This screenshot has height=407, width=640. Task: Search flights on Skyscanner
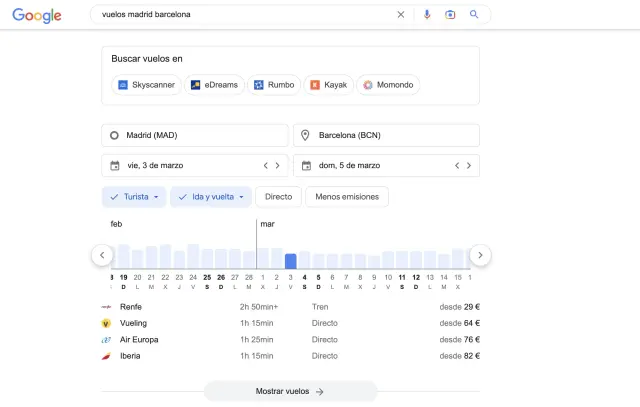coord(146,85)
